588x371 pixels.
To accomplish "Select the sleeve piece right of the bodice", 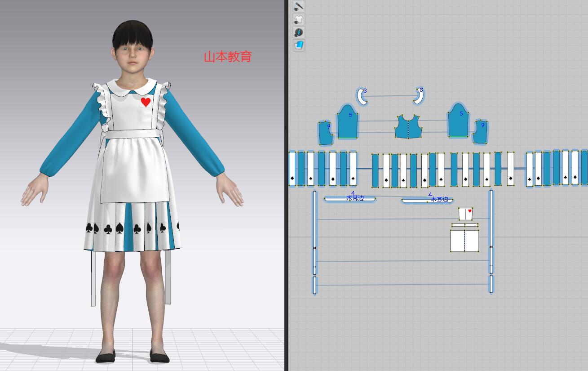I will pyautogui.click(x=459, y=121).
